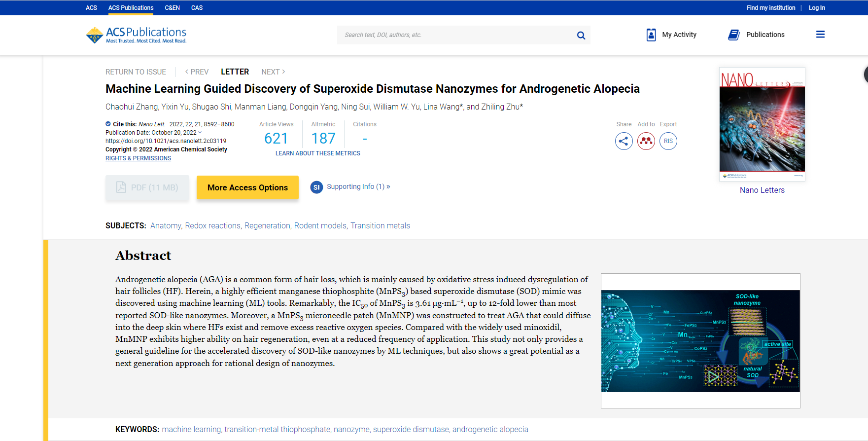Open the hamburger menu icon
Screen dimensions: 868x441
click(820, 35)
